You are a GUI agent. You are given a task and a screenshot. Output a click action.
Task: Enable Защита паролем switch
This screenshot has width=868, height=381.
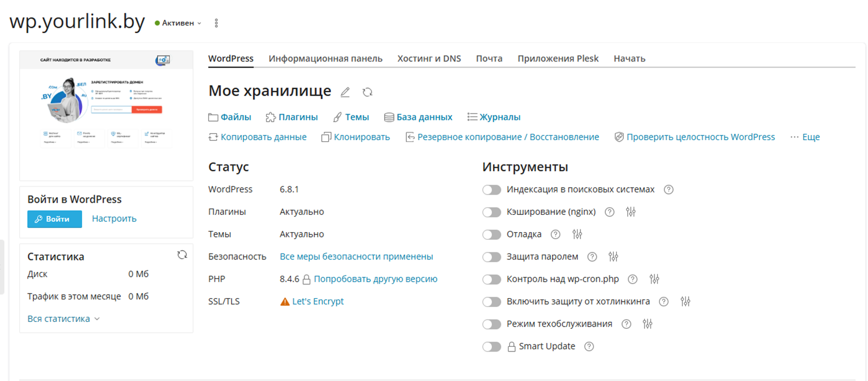492,257
